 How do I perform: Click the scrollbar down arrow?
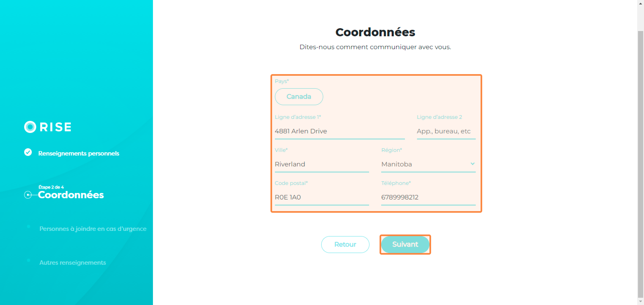coord(641,302)
